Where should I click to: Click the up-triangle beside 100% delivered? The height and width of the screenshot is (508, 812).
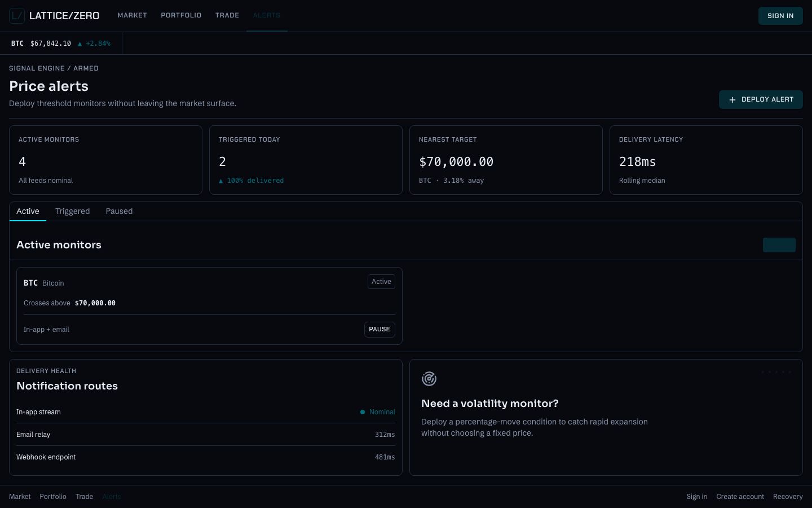pyautogui.click(x=221, y=181)
